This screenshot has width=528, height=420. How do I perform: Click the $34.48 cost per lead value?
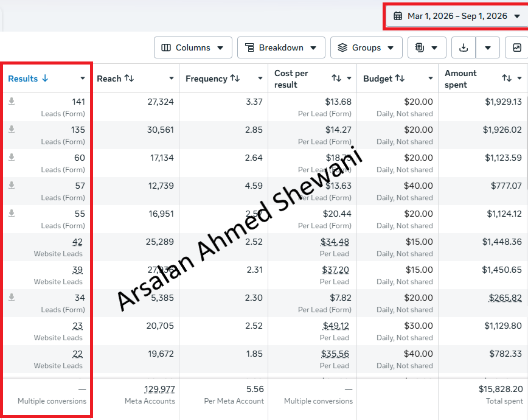(x=335, y=242)
